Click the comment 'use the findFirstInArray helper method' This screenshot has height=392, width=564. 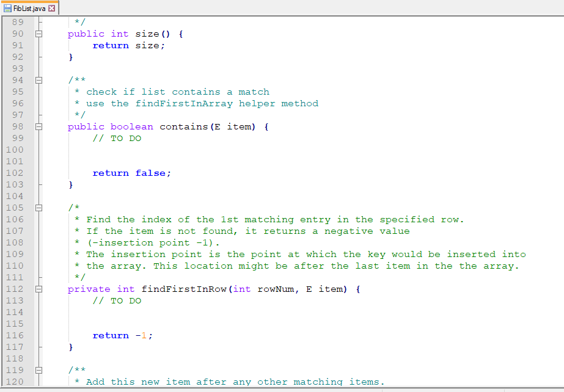click(202, 104)
